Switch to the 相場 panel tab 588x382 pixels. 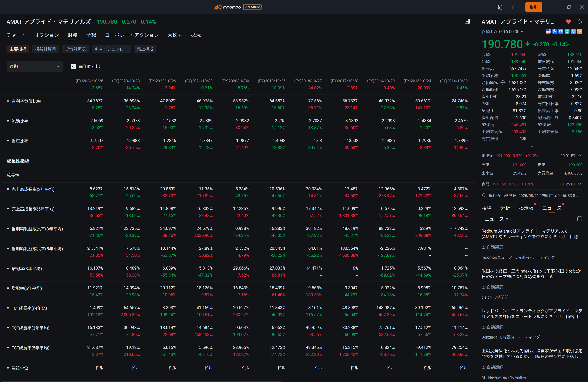tap(487, 208)
